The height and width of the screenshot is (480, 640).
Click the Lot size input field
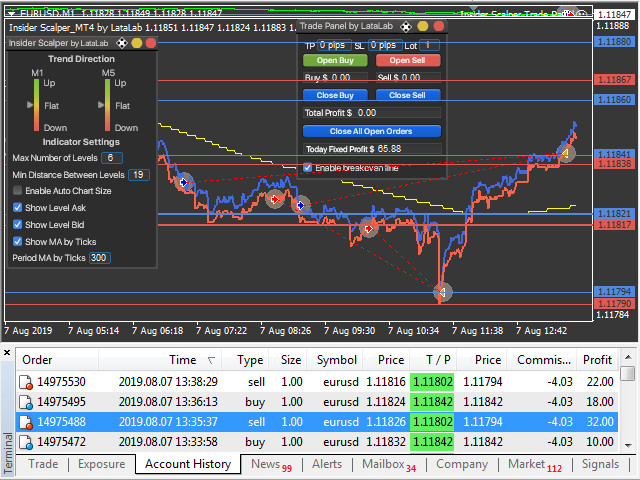coord(429,45)
